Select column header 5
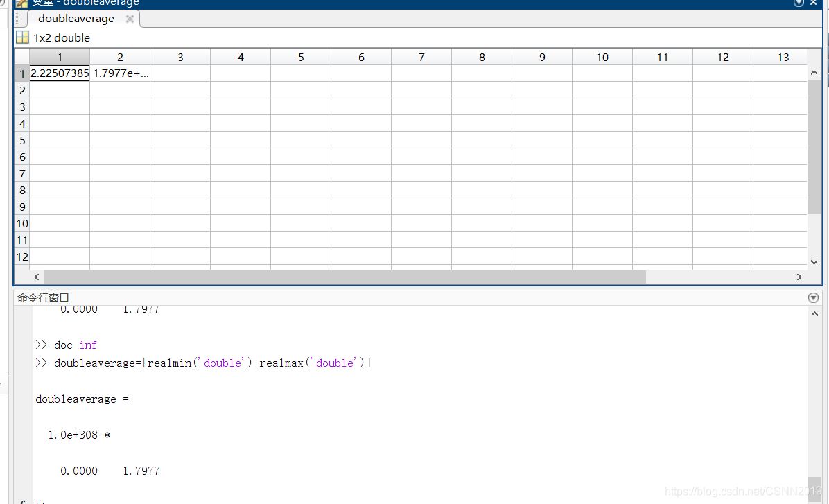 tap(301, 57)
